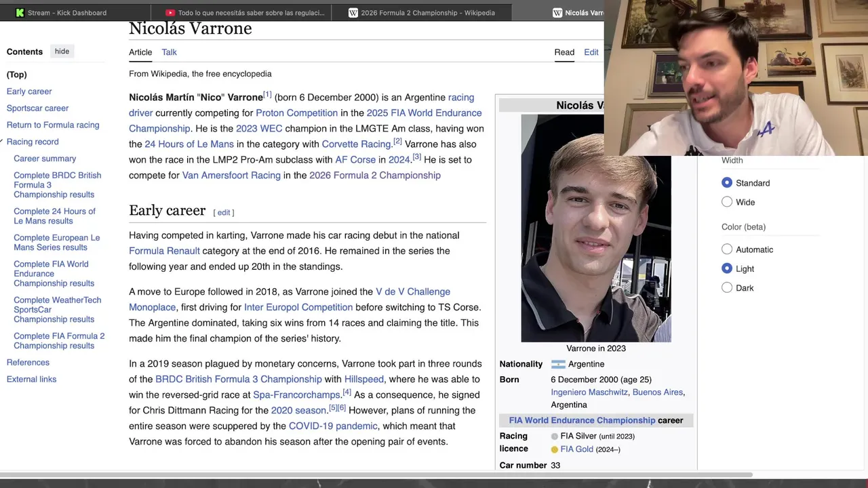Screen dimensions: 868x488
Task: Open Career summary in contents
Action: [45, 159]
